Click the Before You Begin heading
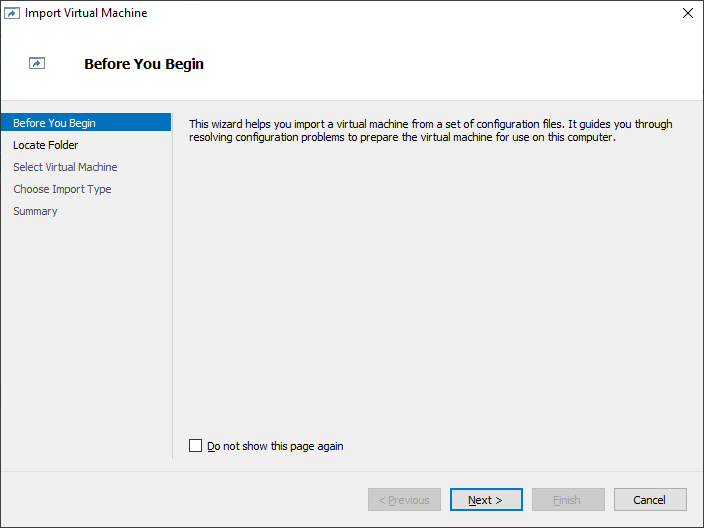Image resolution: width=704 pixels, height=528 pixels. [x=144, y=64]
